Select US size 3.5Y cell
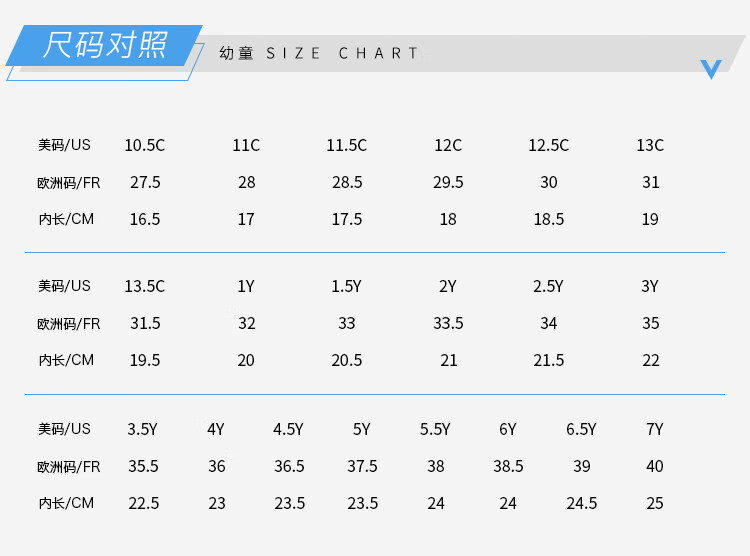 coord(142,429)
